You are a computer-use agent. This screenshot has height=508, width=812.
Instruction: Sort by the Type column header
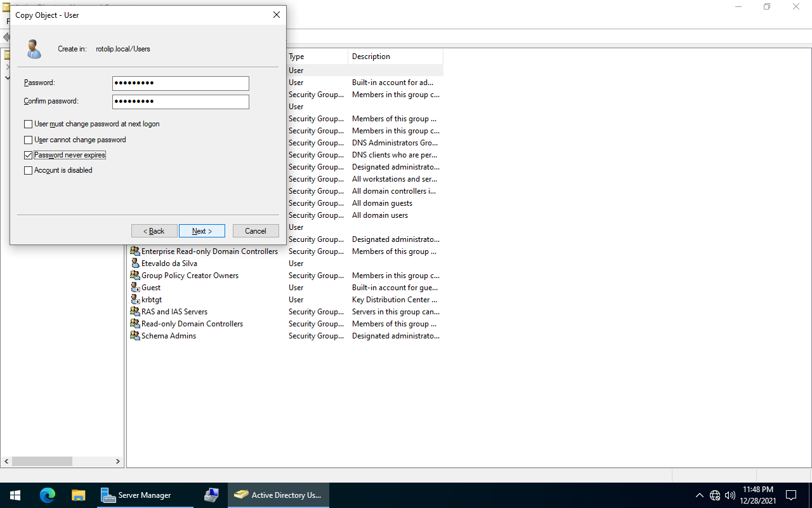coord(316,57)
